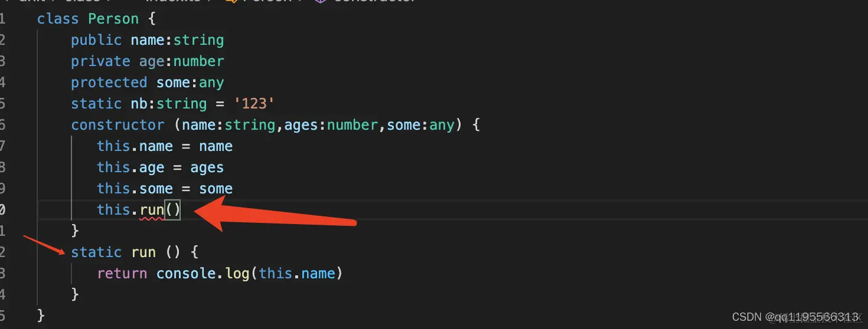868x329 pixels.
Task: Click the run method name in its declaration
Action: (143, 252)
